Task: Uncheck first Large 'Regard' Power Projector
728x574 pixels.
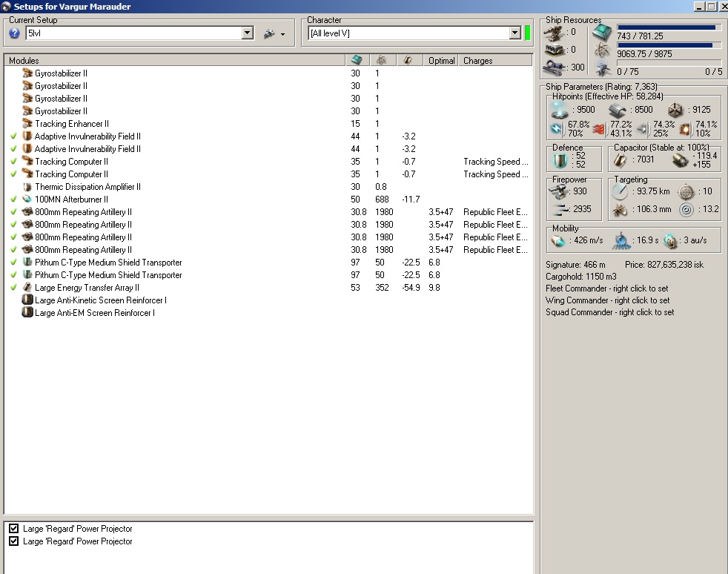Action: (x=13, y=529)
